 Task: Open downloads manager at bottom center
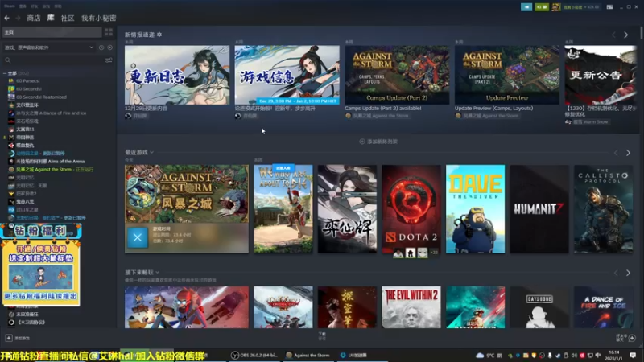pos(322,336)
